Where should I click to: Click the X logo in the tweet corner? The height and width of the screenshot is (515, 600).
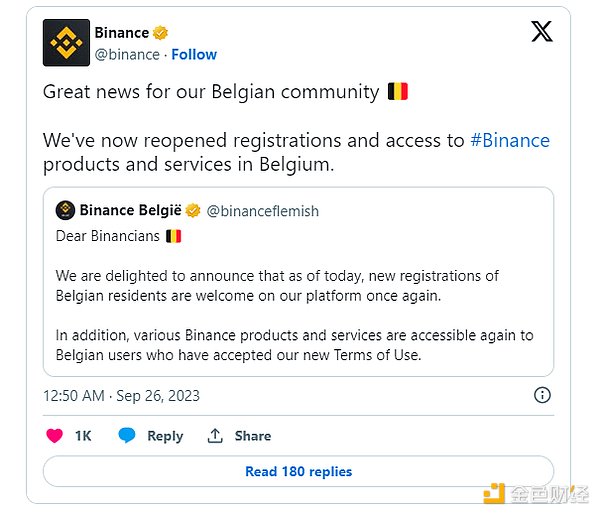(541, 32)
